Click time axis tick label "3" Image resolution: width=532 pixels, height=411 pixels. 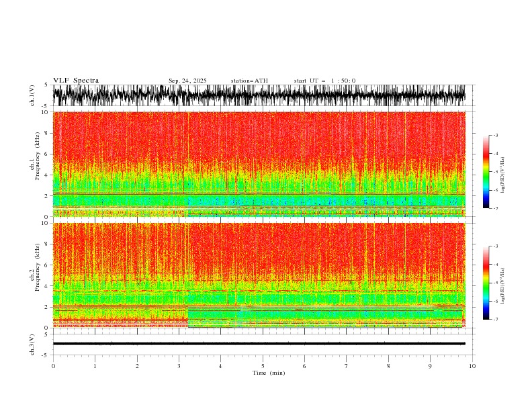[x=179, y=366]
